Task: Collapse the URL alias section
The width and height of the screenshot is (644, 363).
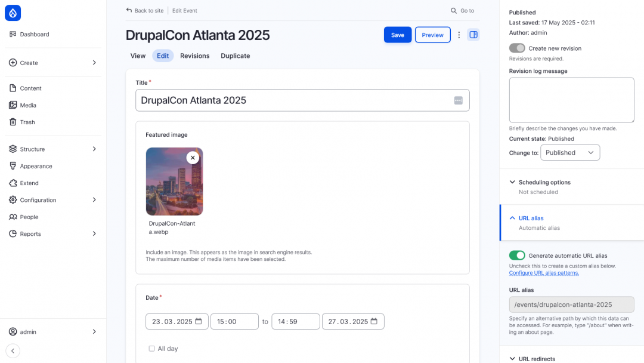Action: [x=531, y=218]
